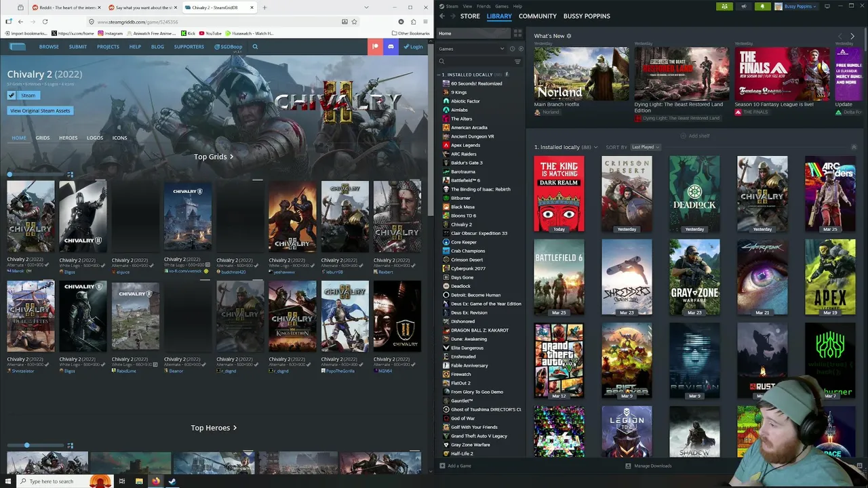The image size is (868, 488).
Task: Open the Steam COMMUNITY tab
Action: [538, 16]
